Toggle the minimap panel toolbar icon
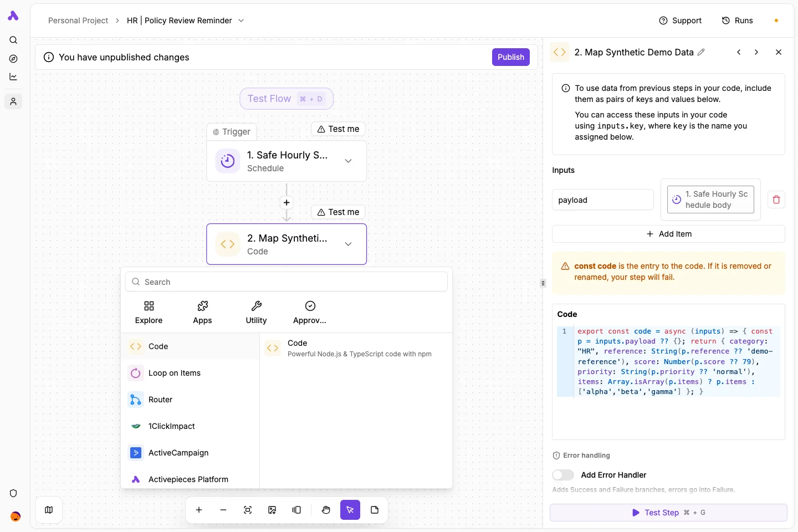 point(296,510)
